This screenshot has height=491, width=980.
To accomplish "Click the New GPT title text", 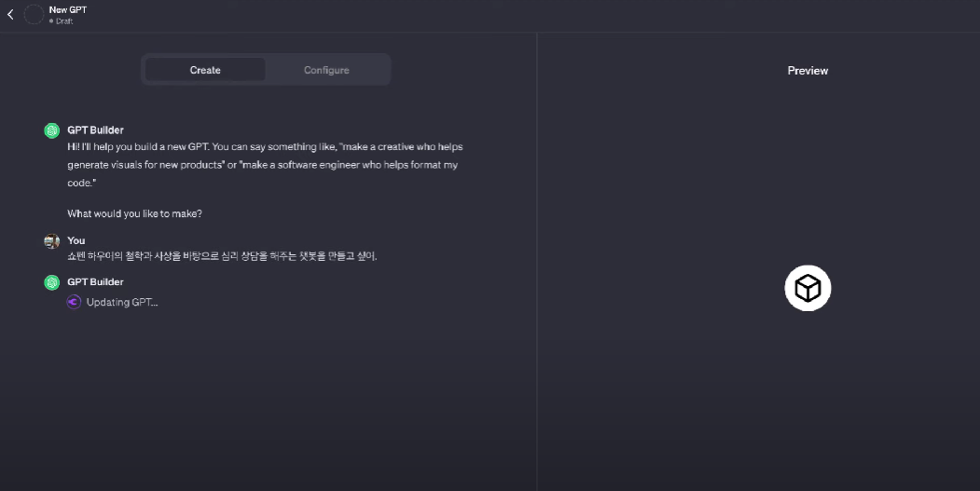I will pyautogui.click(x=67, y=10).
